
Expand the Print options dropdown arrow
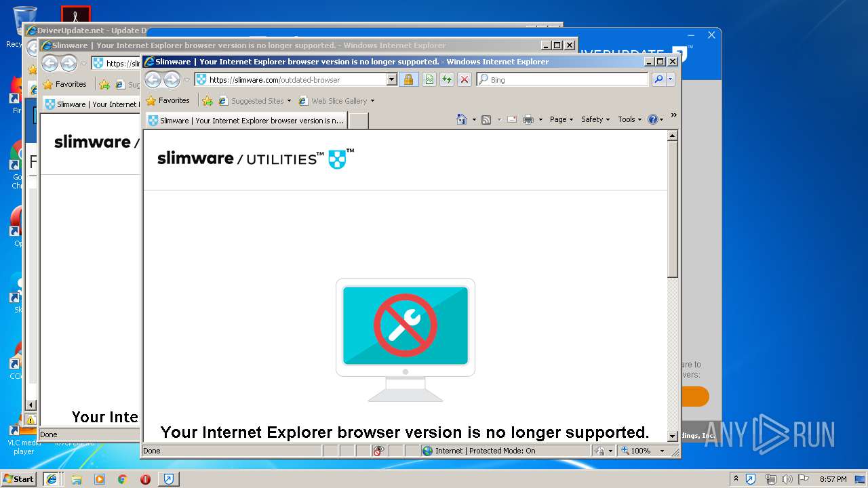540,120
